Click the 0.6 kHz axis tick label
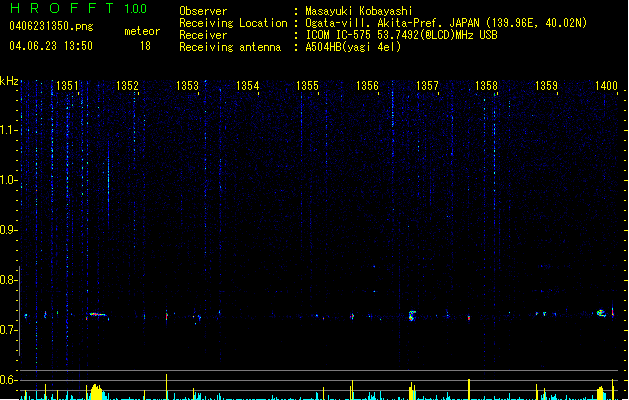629x400 pixels. click(8, 380)
